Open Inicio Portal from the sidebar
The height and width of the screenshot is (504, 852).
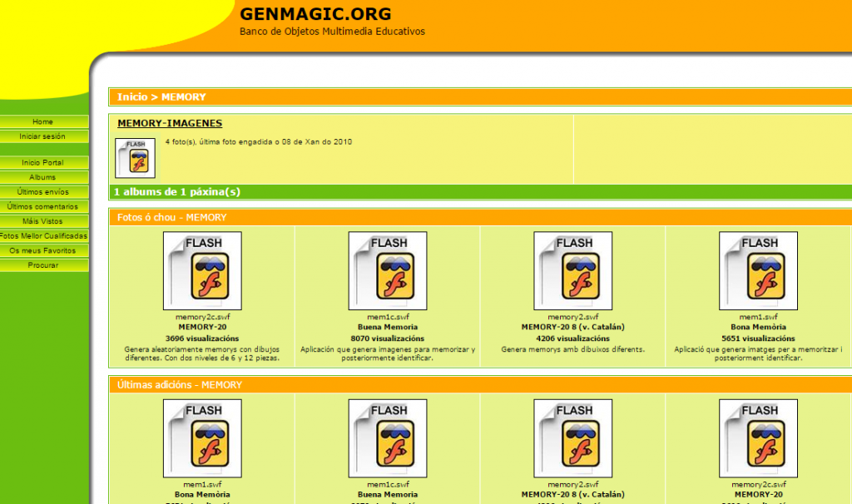(42, 163)
